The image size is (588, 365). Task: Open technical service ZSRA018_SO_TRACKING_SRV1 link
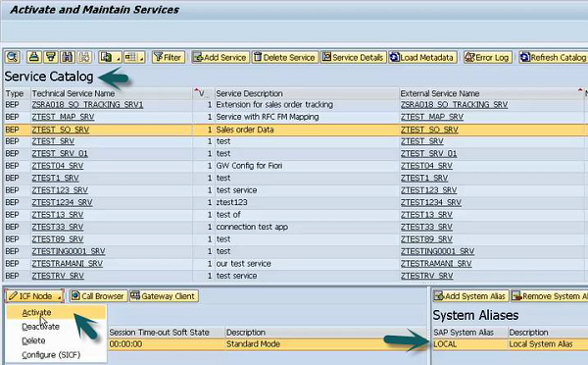(x=87, y=104)
